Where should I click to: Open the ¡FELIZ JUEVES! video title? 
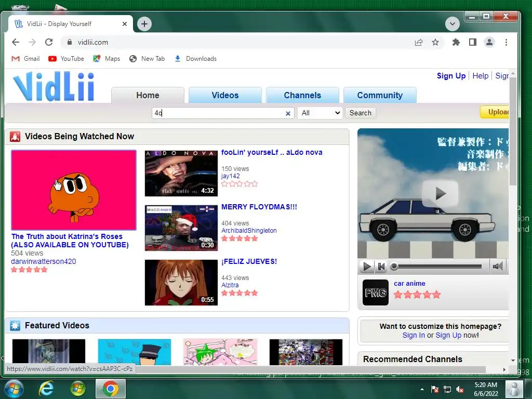tap(249, 261)
